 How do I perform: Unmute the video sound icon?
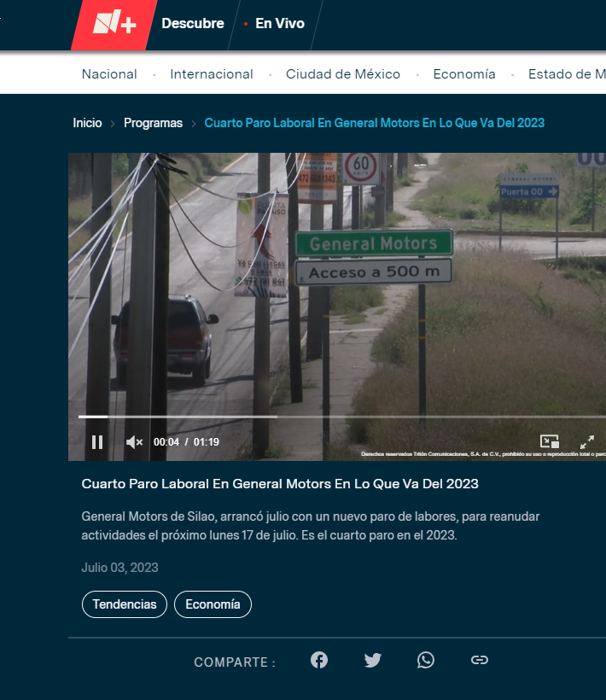134,442
